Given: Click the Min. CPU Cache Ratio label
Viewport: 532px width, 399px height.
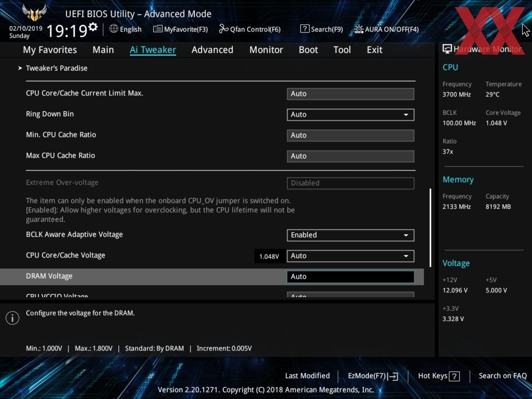Looking at the screenshot, I should click(61, 135).
